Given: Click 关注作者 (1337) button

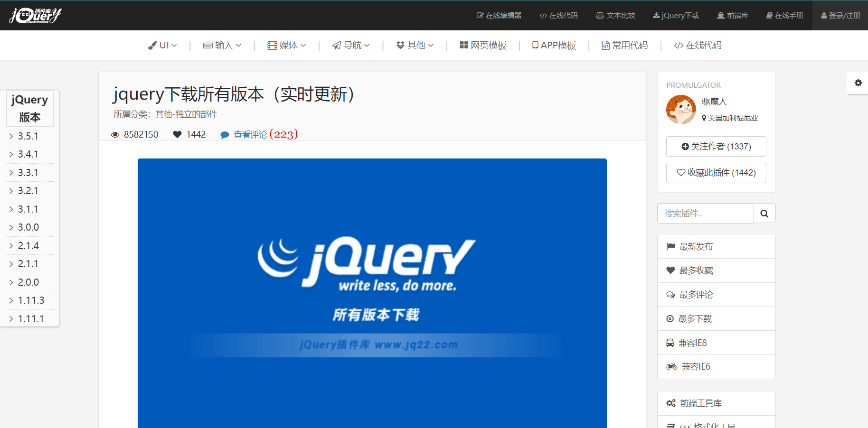Looking at the screenshot, I should (x=716, y=147).
